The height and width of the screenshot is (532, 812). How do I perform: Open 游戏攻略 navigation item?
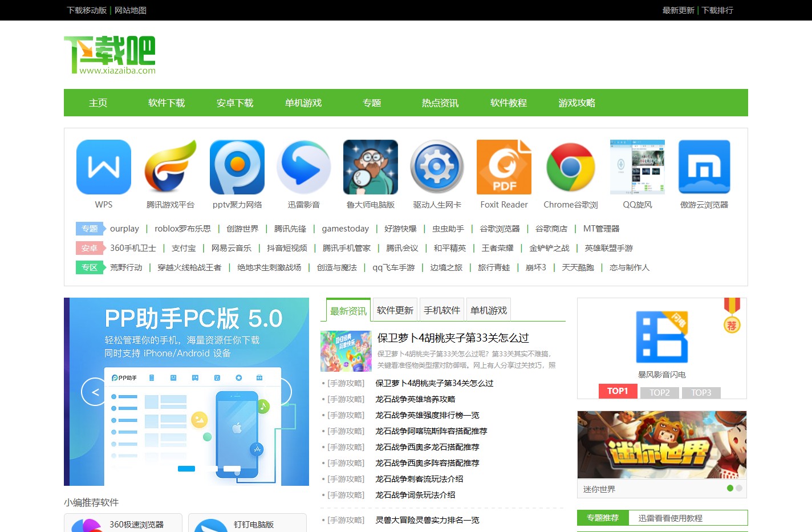577,103
